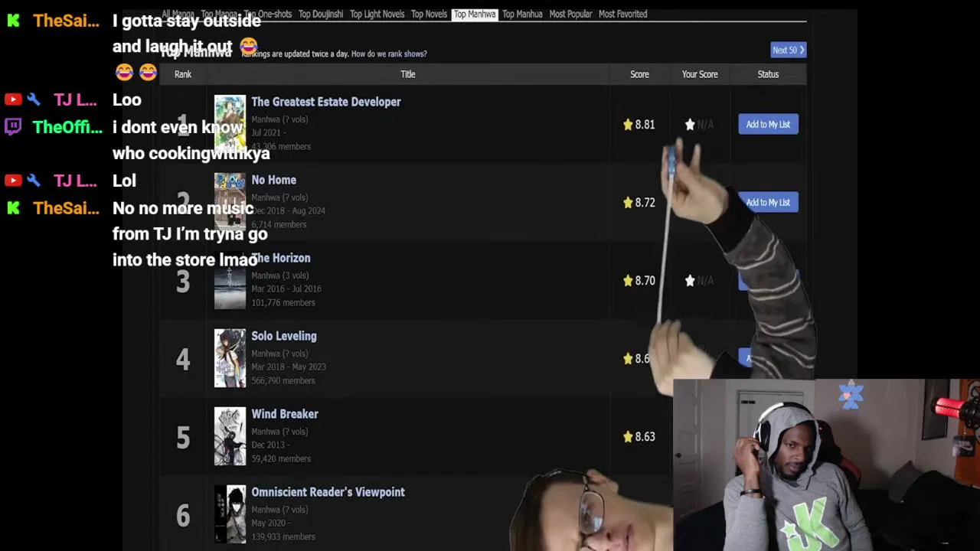Go to the Next 50 results
Viewport: 980px width, 551px height.
(x=788, y=50)
